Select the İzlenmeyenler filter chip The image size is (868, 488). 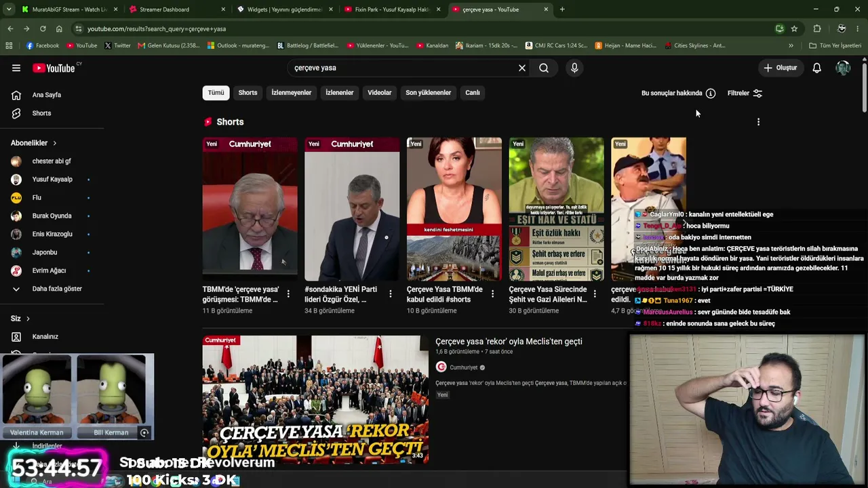click(x=292, y=93)
